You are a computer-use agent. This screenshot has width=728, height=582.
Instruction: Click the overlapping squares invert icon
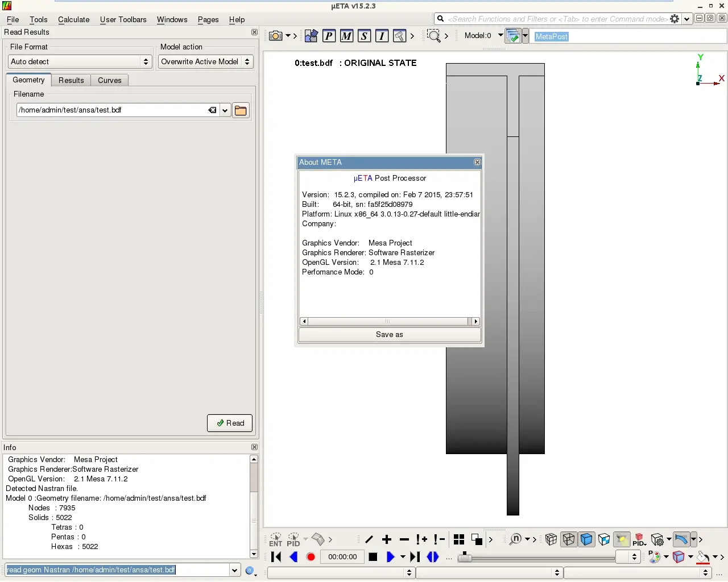coord(477,539)
